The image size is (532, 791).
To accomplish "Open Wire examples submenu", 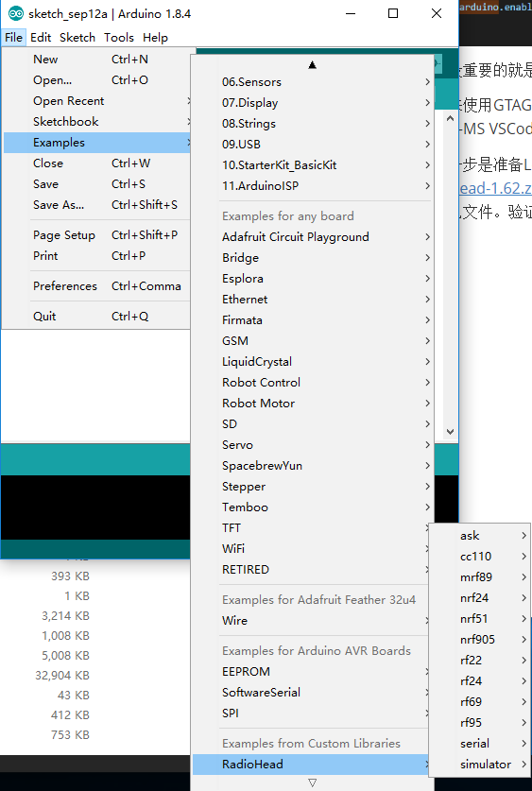I will coord(312,620).
